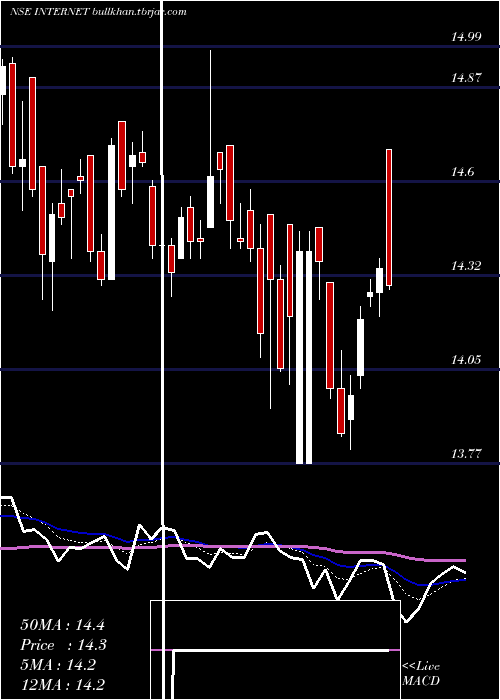Click the tall red candle at far right
This screenshot has height=700, width=500.
(x=389, y=217)
